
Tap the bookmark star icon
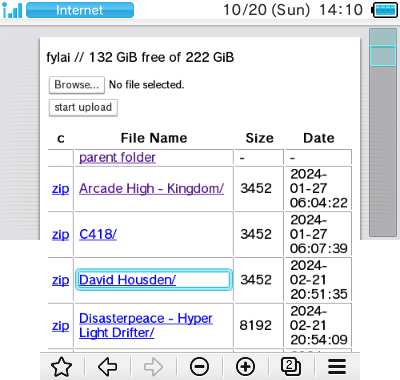pos(62,367)
